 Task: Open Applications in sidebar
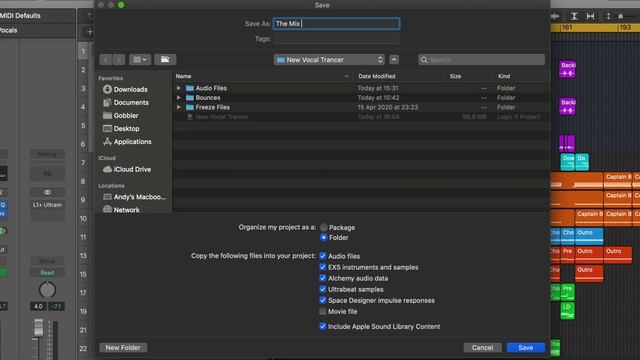pyautogui.click(x=127, y=142)
